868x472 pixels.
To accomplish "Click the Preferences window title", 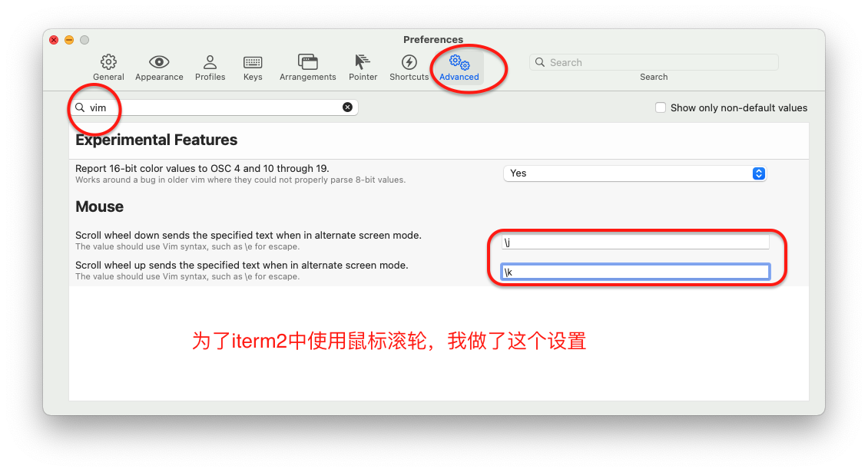I will point(433,39).
